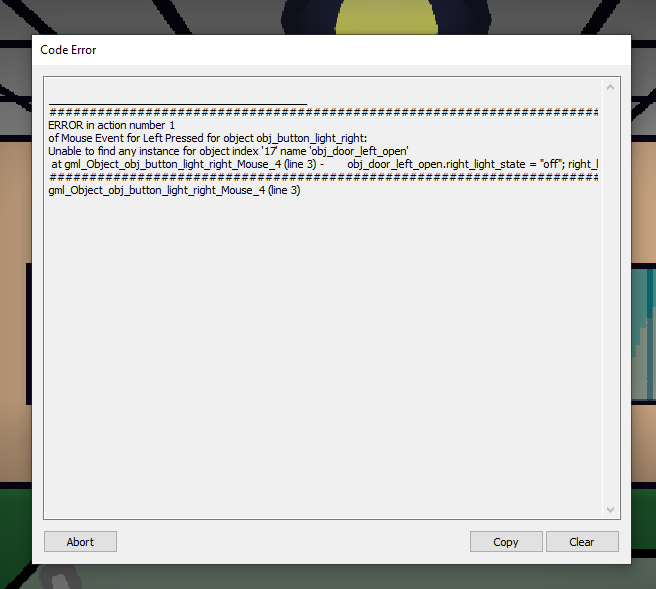Click the final stack trace line

click(x=174, y=190)
